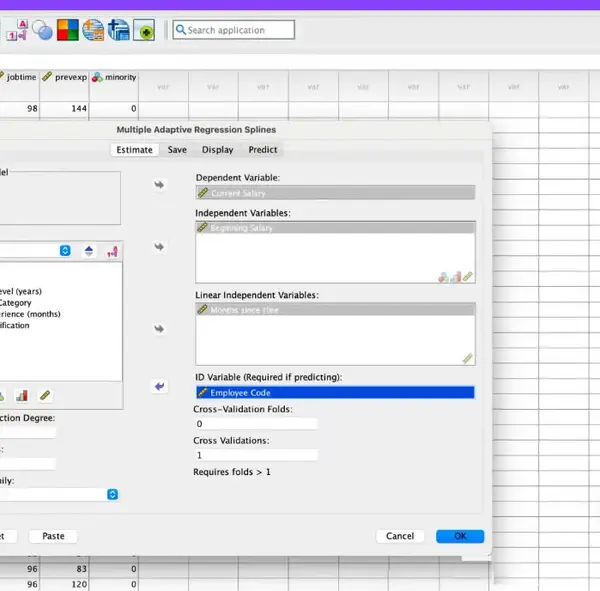Click the Interaction Degree input field

tap(28, 433)
